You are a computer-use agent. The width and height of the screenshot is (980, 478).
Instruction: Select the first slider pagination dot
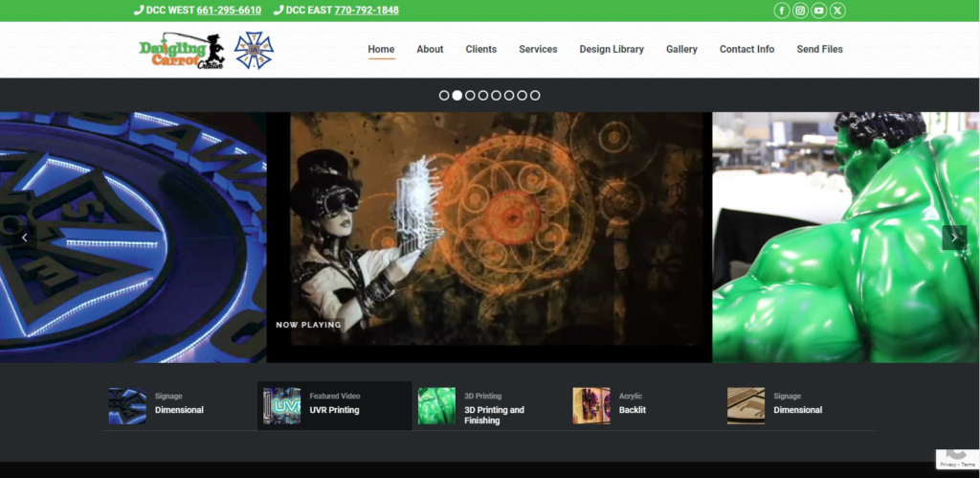[444, 95]
